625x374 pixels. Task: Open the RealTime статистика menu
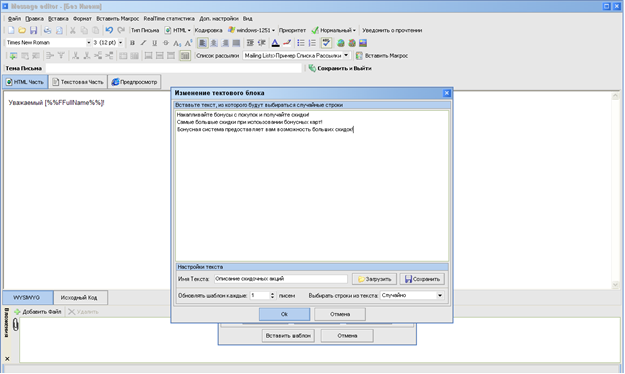pyautogui.click(x=169, y=19)
